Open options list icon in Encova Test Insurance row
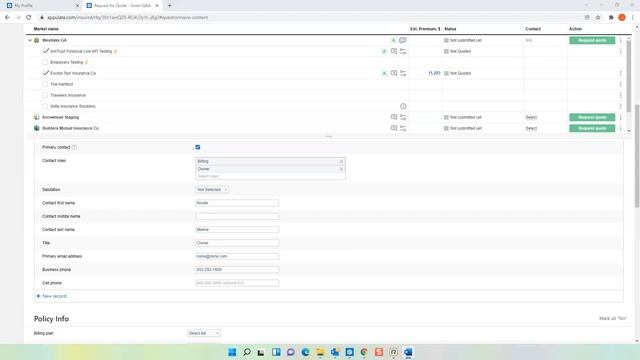The height and width of the screenshot is (360, 640). (403, 73)
